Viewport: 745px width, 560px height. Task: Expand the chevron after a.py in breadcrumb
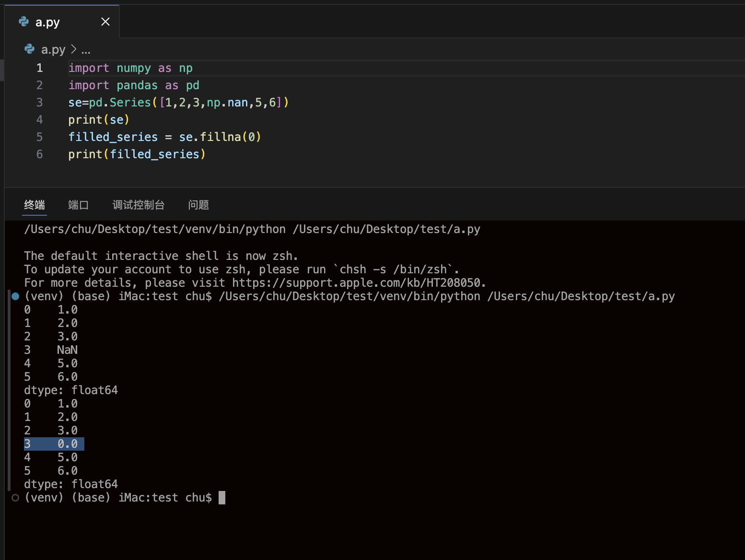[73, 49]
